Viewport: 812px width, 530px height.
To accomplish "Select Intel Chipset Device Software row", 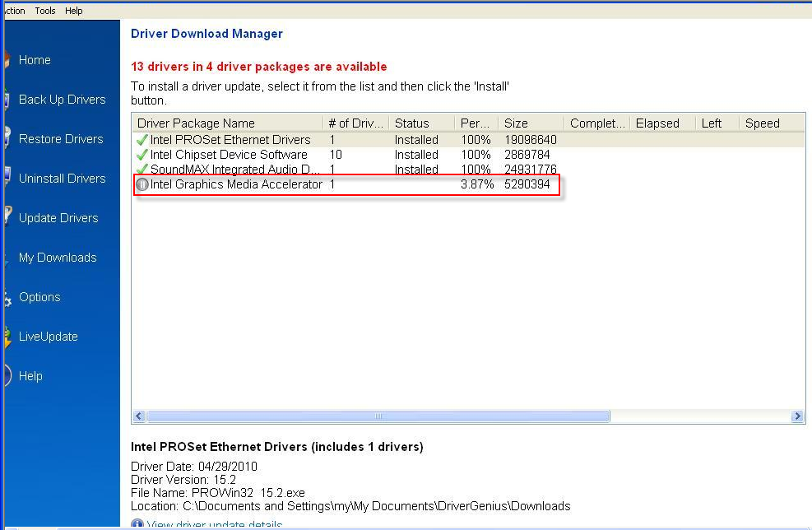I will 468,155.
